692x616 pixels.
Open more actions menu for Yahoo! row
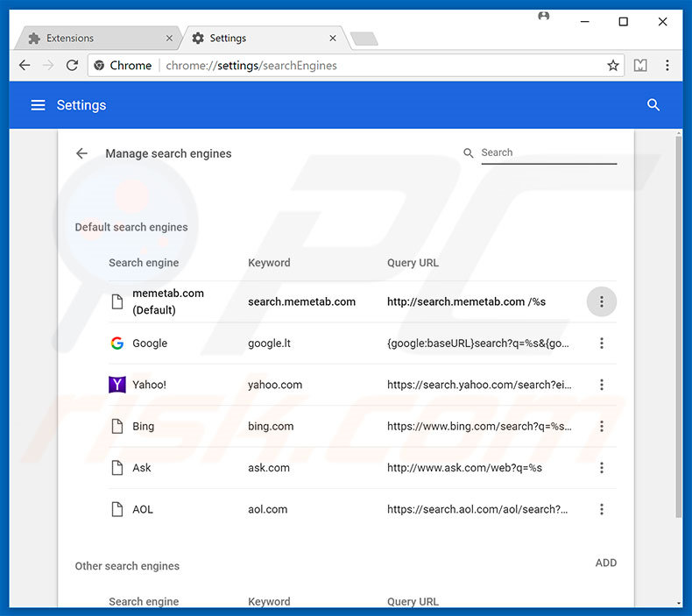601,385
